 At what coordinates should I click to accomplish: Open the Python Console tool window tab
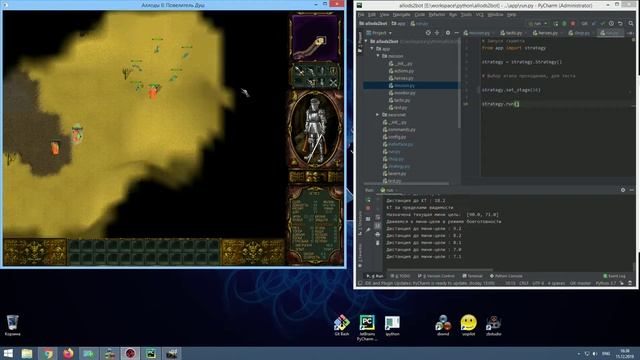coord(506,276)
